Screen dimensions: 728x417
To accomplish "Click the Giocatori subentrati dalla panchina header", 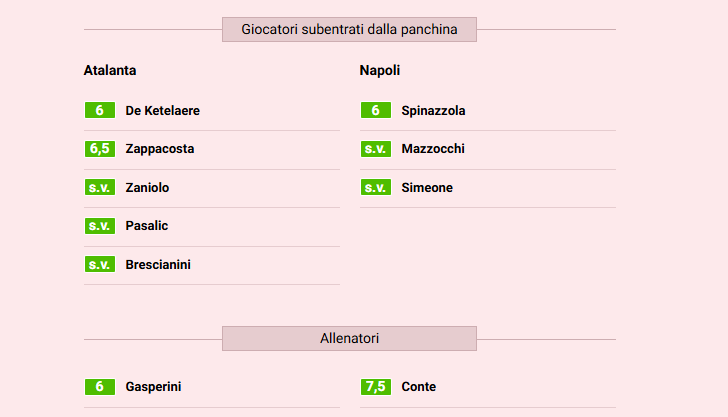I will tap(349, 30).
